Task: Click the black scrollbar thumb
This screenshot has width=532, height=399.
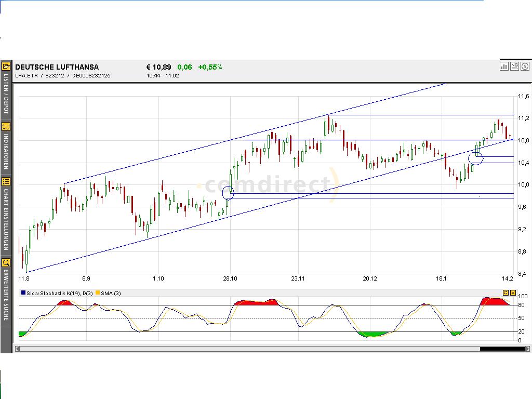Action: tap(502, 349)
